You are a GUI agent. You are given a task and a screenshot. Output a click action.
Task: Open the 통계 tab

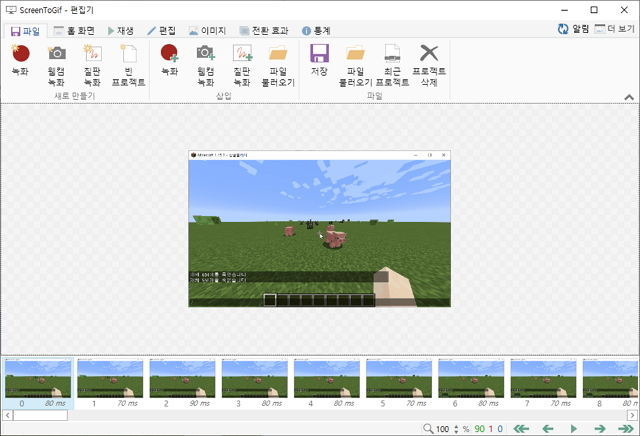coord(316,31)
